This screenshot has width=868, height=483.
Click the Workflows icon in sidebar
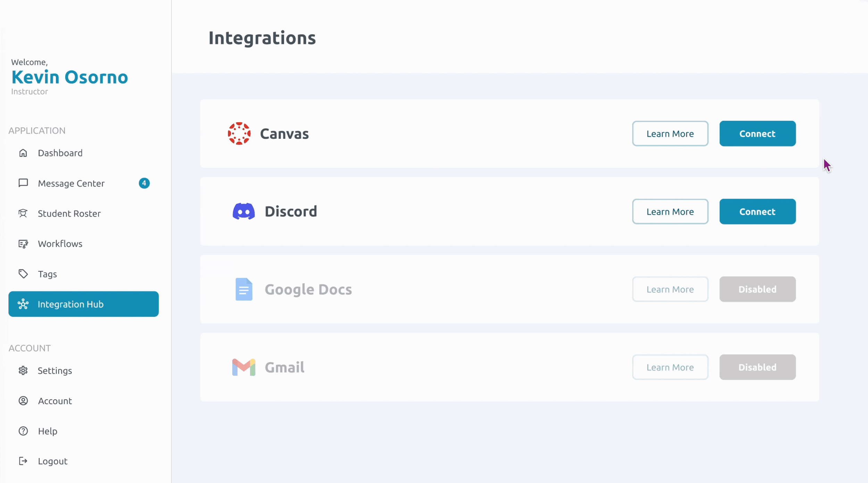(x=23, y=244)
